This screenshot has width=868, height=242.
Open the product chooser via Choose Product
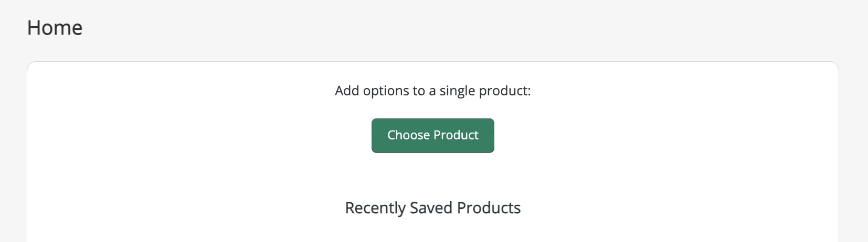click(x=432, y=135)
